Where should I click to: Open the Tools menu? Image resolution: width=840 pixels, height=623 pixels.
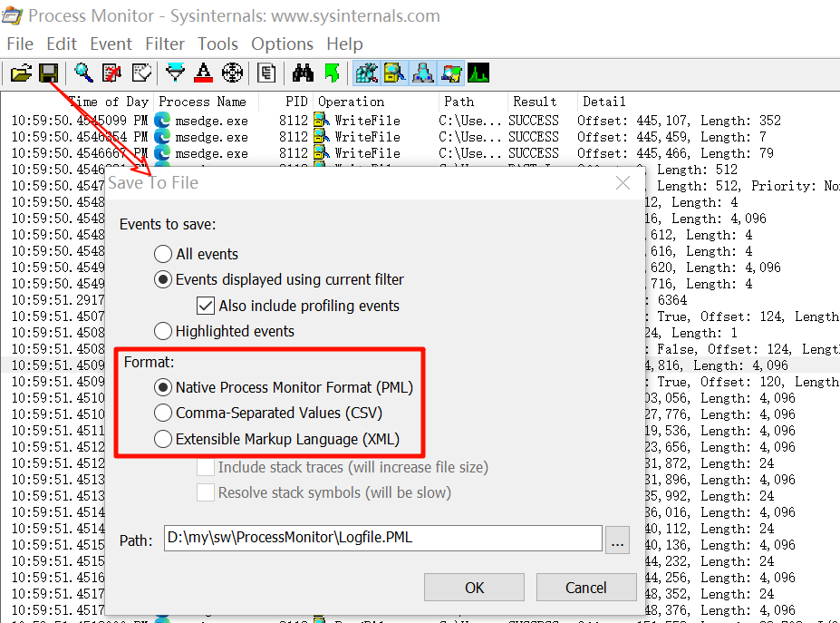click(x=217, y=44)
